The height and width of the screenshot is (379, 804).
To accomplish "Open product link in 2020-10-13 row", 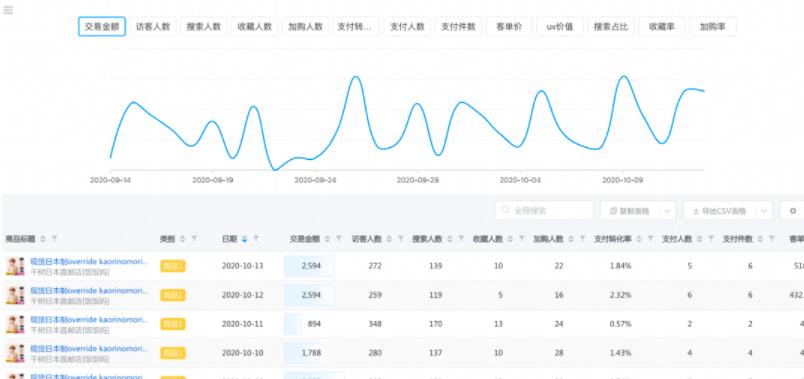I will [x=89, y=262].
